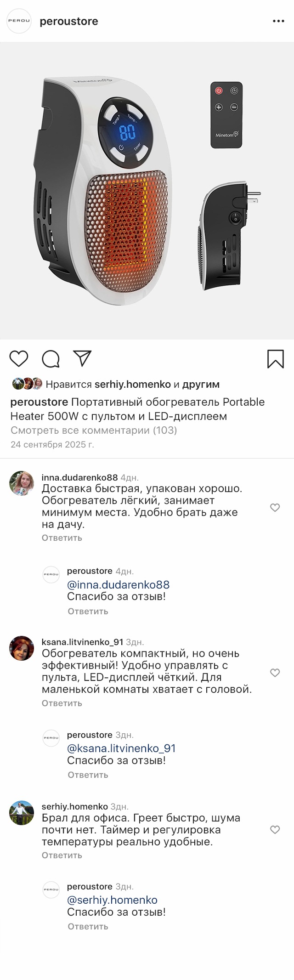Save the post with the bookmark icon
Screen dimensions: 294x980
(x=275, y=359)
